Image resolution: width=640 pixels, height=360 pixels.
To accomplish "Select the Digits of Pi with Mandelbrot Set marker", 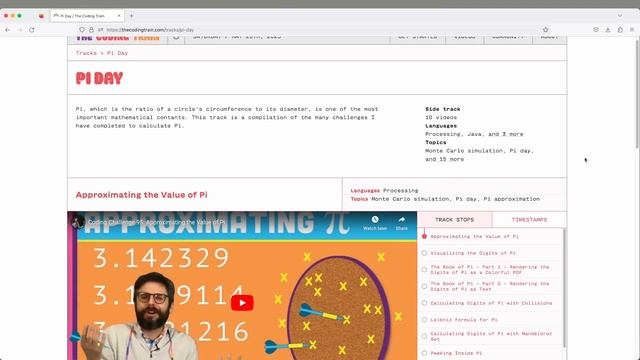I will click(x=424, y=336).
